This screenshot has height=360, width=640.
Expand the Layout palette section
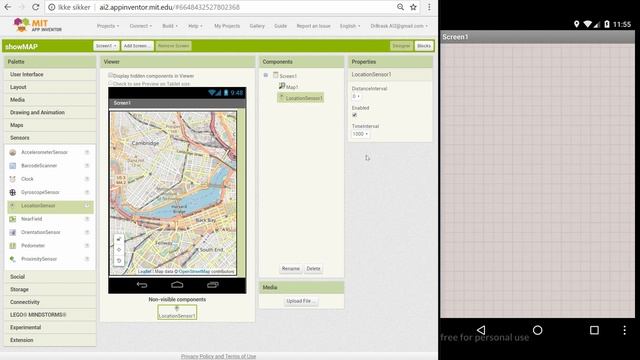pos(50,87)
